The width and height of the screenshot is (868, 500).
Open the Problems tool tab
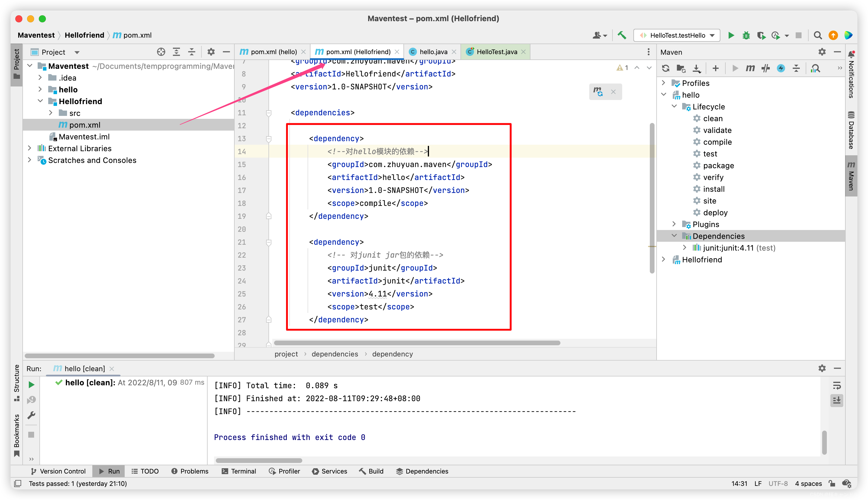click(190, 471)
